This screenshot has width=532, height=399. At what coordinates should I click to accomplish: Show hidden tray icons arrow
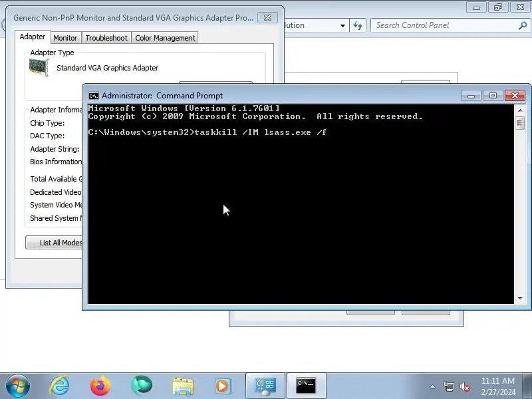tap(433, 386)
